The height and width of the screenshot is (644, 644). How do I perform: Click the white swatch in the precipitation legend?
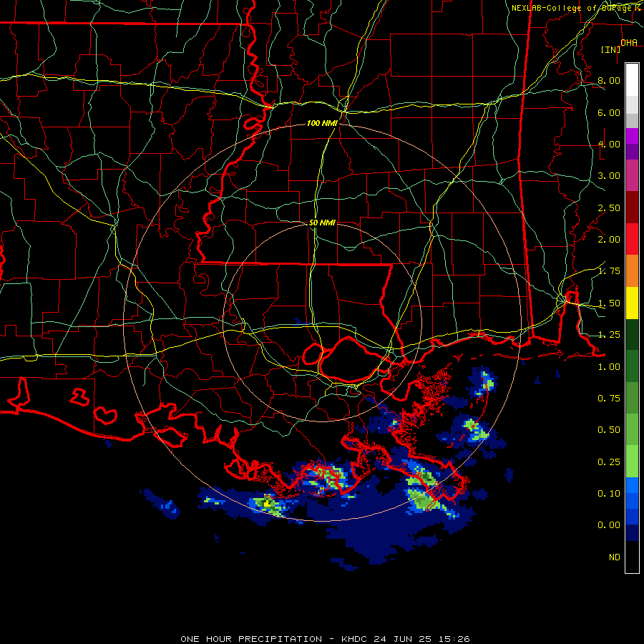click(632, 80)
